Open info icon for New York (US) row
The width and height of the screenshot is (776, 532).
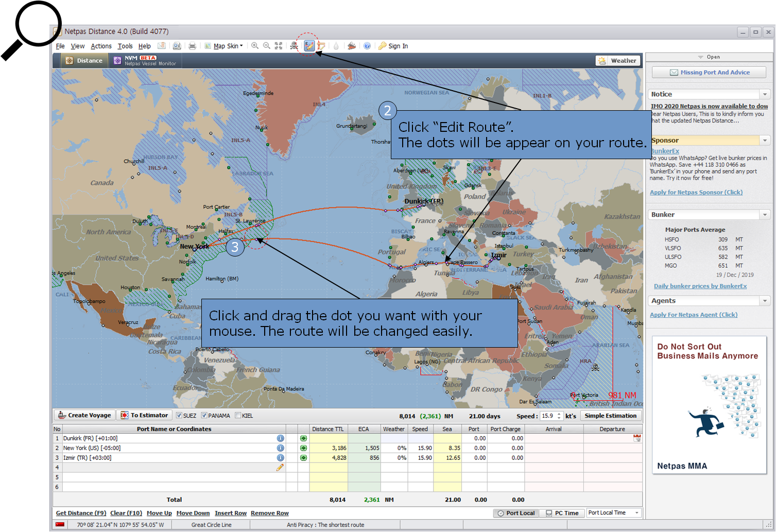[x=281, y=448]
